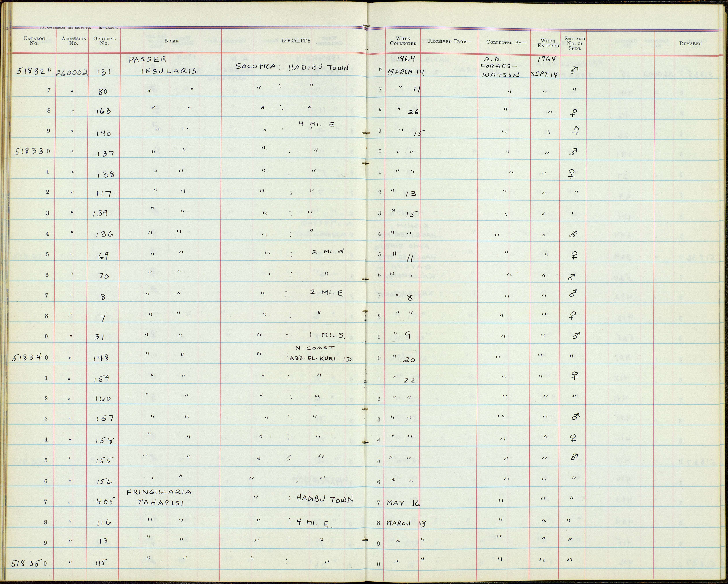Click original number 159
The image size is (728, 584).
tap(101, 379)
